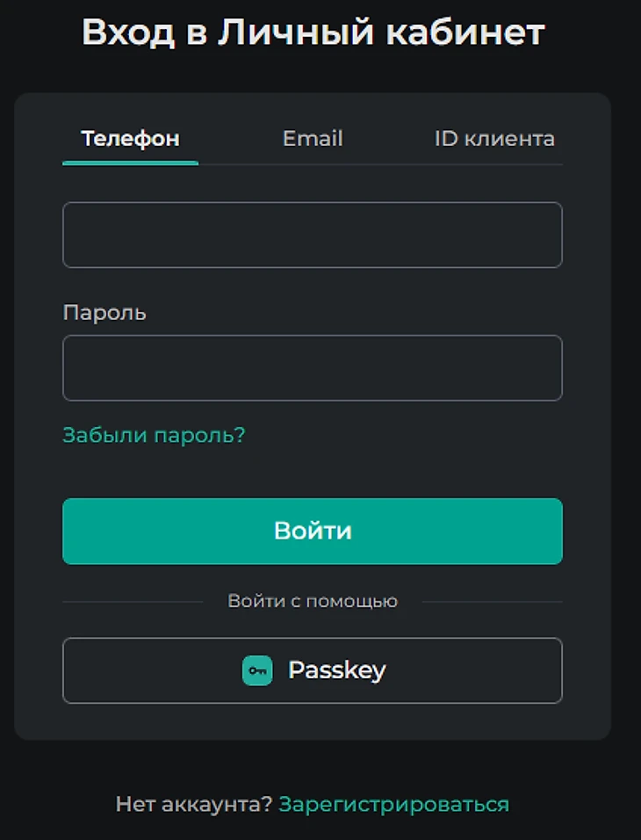Click the Войти с помощью divider text
Screen dimensions: 641x840
[x=313, y=601]
